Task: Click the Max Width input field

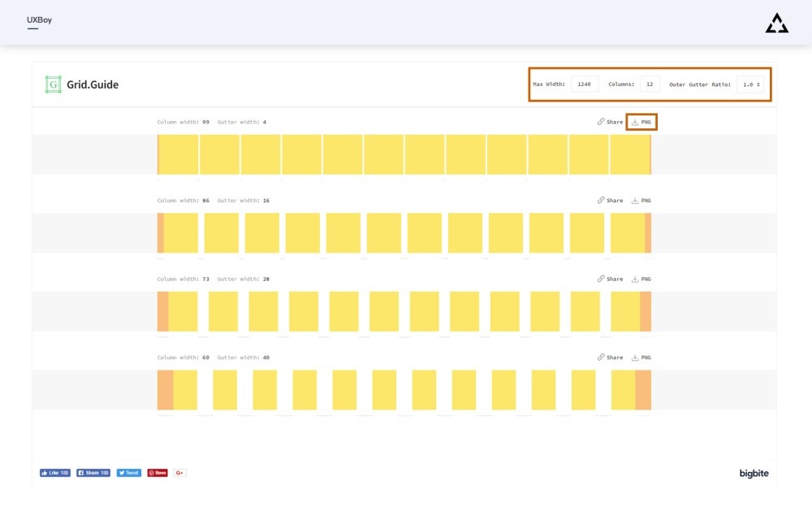Action: (x=585, y=84)
